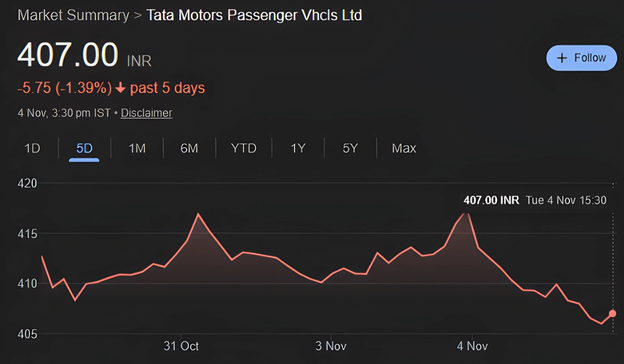Follow Tata Motors Passenger stock
The image size is (624, 364).
pyautogui.click(x=581, y=58)
